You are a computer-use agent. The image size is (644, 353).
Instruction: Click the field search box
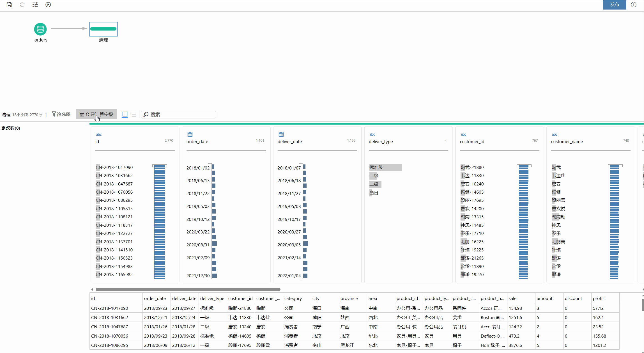[x=180, y=114]
